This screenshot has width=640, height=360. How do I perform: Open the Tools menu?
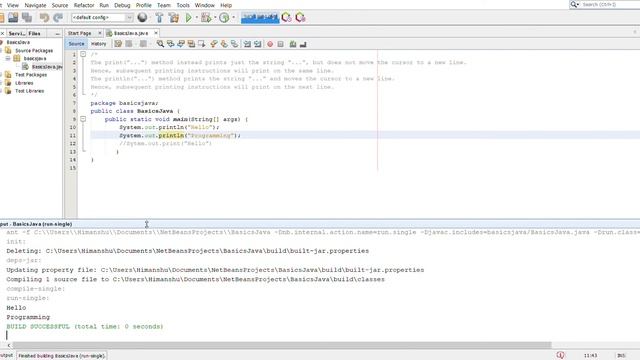(x=183, y=5)
